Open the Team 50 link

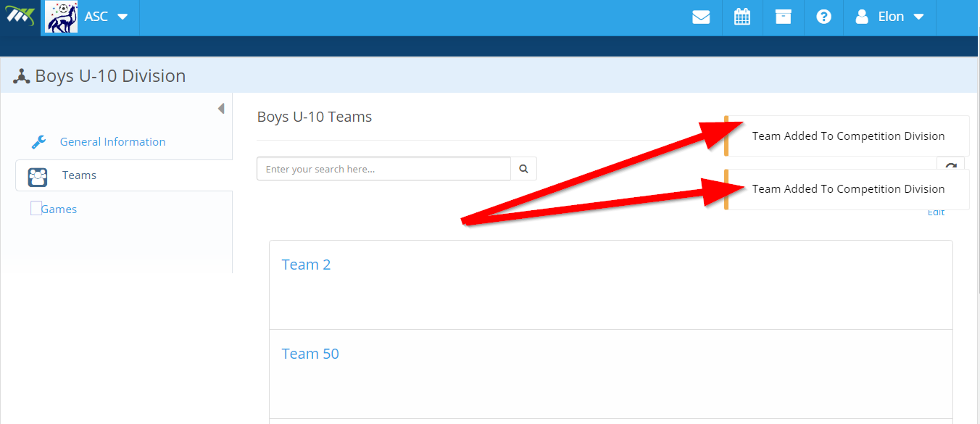click(x=310, y=354)
